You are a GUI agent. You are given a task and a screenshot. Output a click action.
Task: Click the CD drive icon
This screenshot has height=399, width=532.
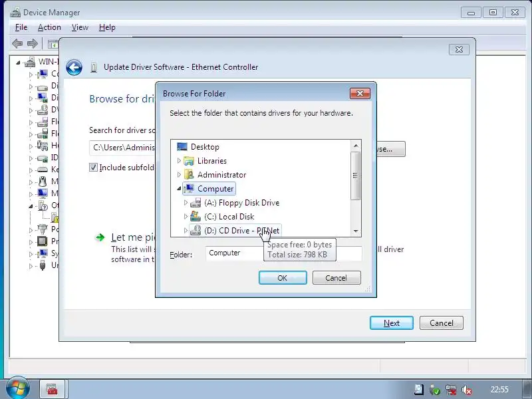(196, 231)
